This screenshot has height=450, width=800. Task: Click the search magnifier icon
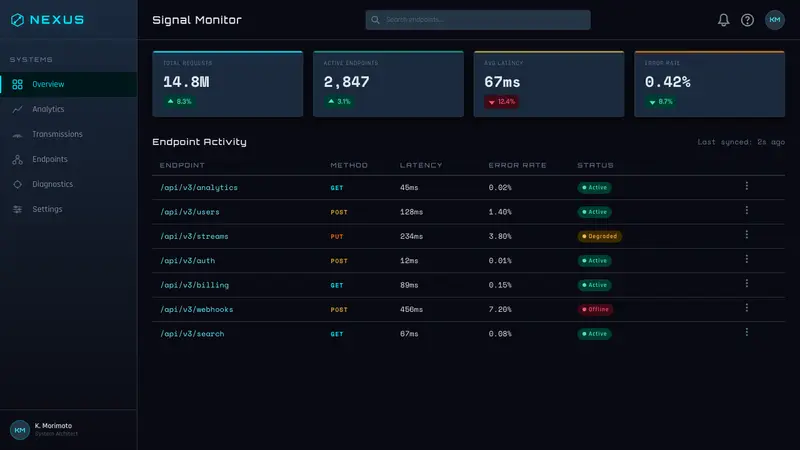(x=375, y=20)
